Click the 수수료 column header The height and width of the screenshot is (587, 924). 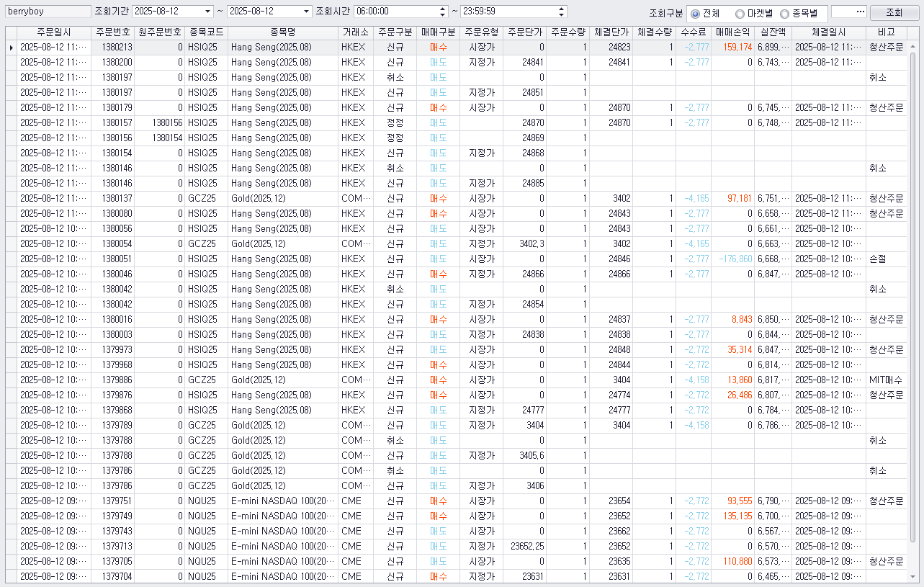[x=694, y=32]
